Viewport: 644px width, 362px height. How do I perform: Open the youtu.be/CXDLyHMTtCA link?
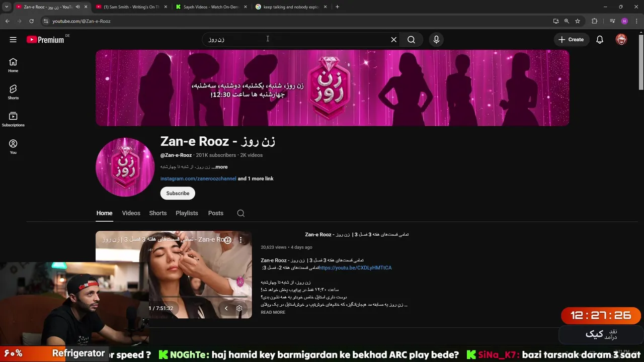coord(355,268)
